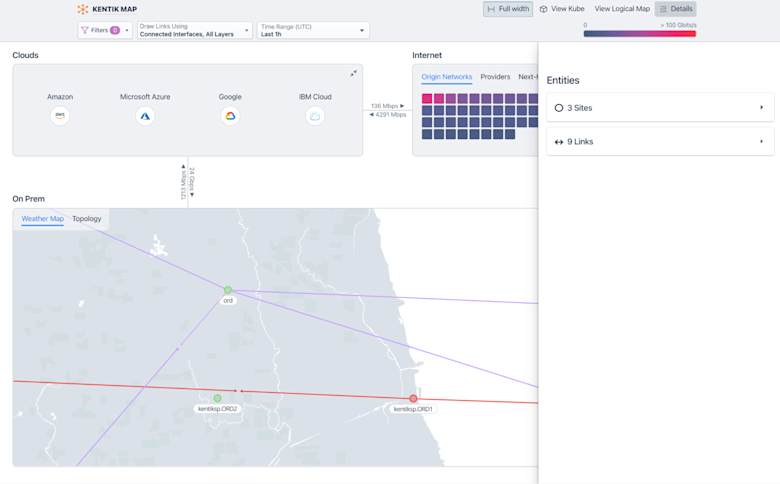
Task: Click the 136 Mbps cloud-to-internet link label
Action: coord(388,106)
